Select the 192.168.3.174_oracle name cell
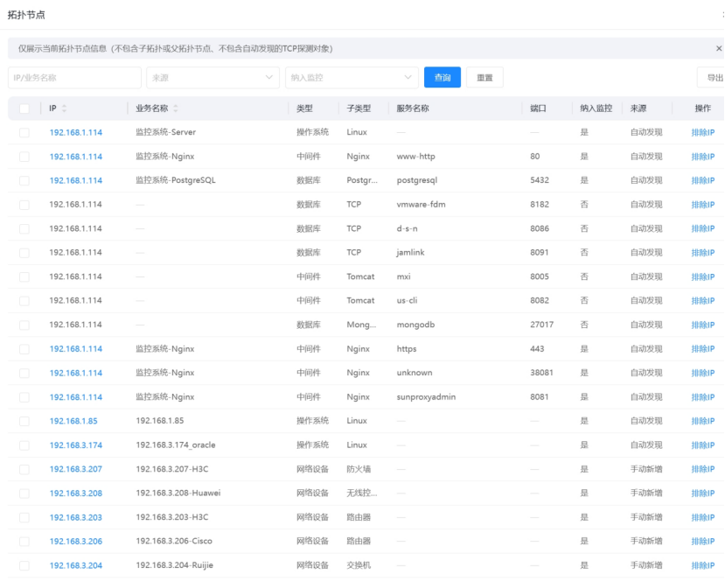This screenshot has height=588, width=725. coord(176,444)
